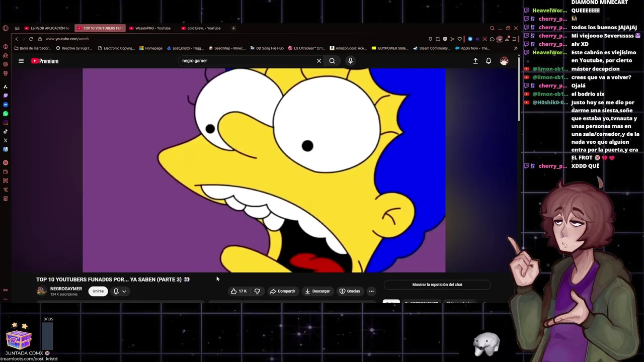This screenshot has width=644, height=362.
Task: Switch to La PEOR APLICACIÓN tab
Action: click(x=47, y=28)
